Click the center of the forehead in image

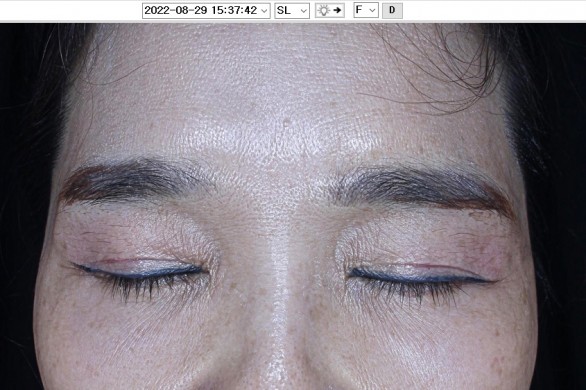coord(284,93)
